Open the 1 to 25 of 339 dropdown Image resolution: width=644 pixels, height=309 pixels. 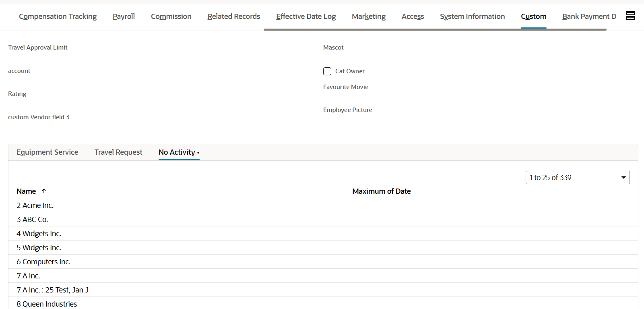point(578,178)
